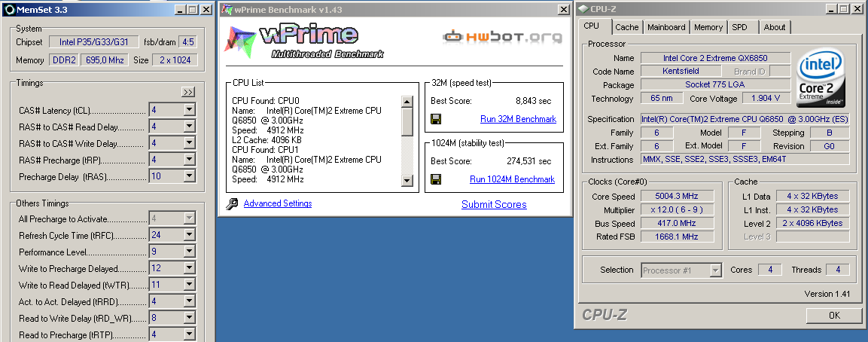Click the CPU List scrollbar thumb
Viewport: 868px width, 342px height.
point(407,121)
